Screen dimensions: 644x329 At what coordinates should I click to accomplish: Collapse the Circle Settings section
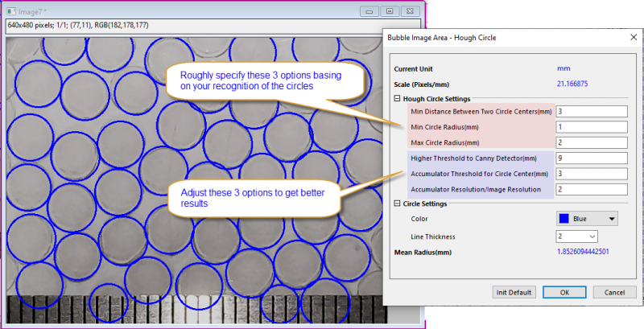397,204
